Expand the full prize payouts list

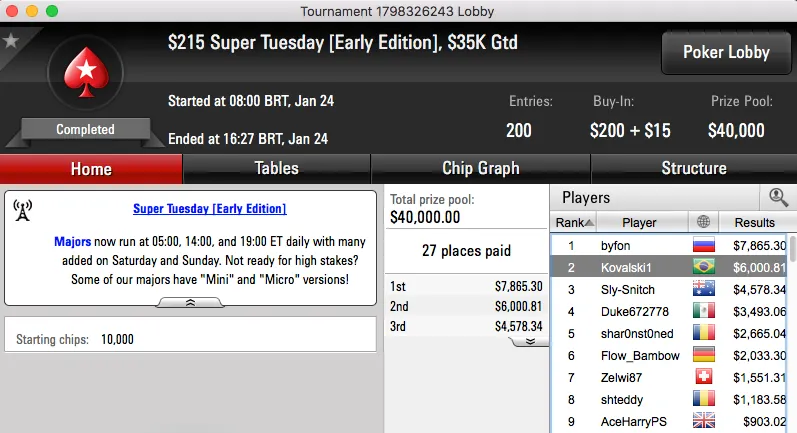pyautogui.click(x=530, y=341)
